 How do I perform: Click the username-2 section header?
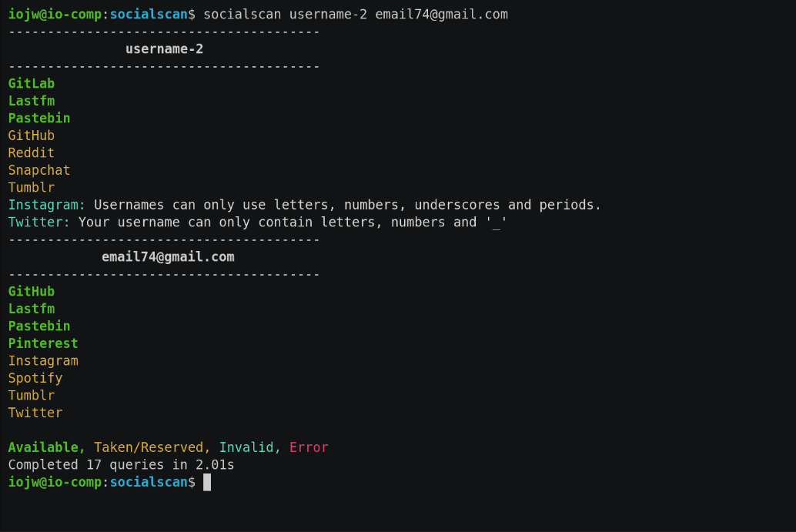pos(165,49)
